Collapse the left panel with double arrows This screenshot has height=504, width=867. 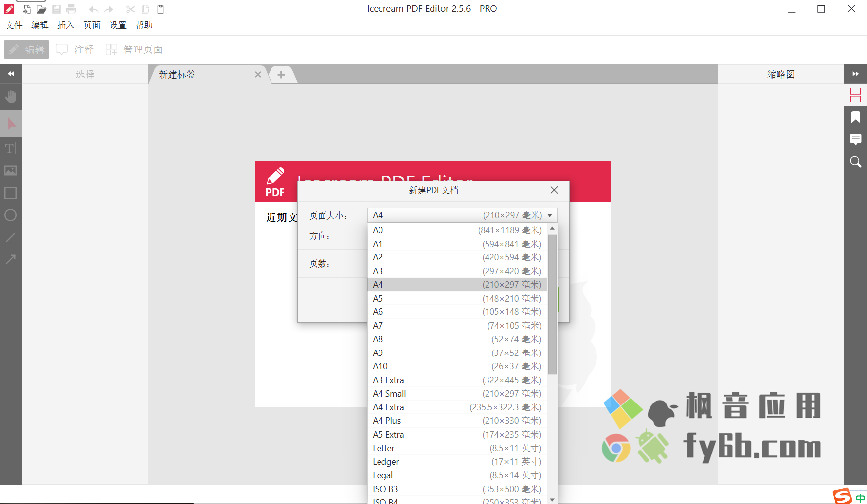[x=11, y=74]
